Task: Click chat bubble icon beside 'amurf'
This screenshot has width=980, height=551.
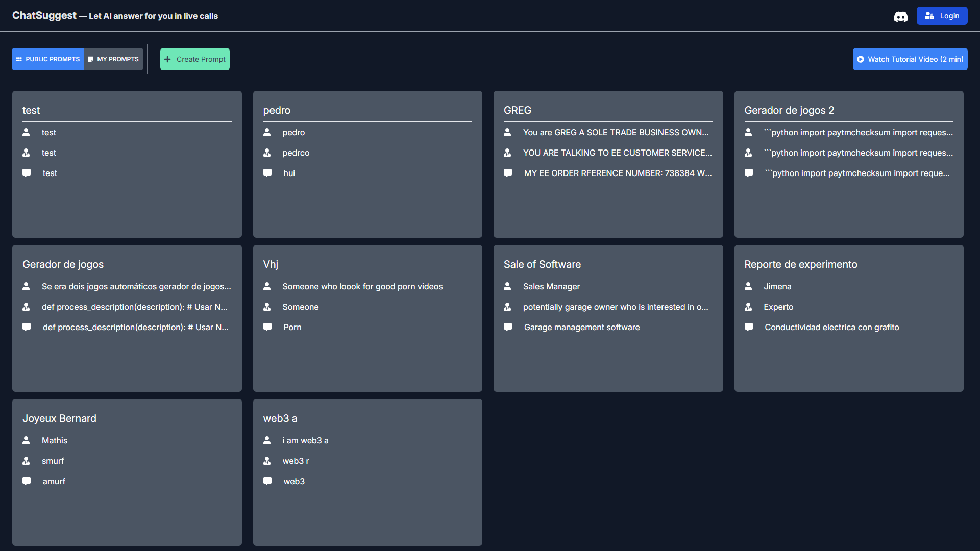Action: [x=27, y=481]
